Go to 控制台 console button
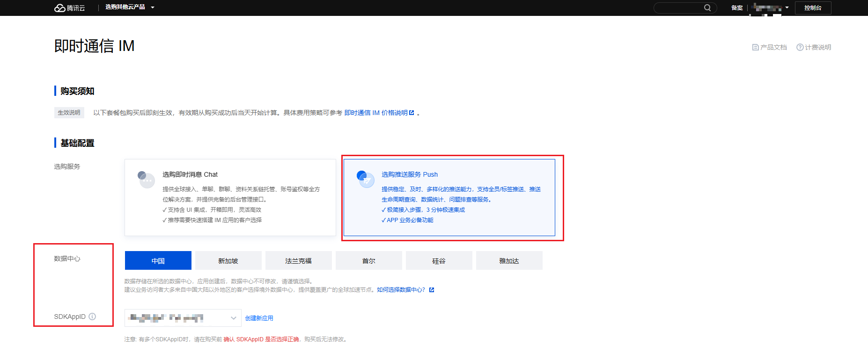This screenshot has height=360, width=868. pos(813,8)
